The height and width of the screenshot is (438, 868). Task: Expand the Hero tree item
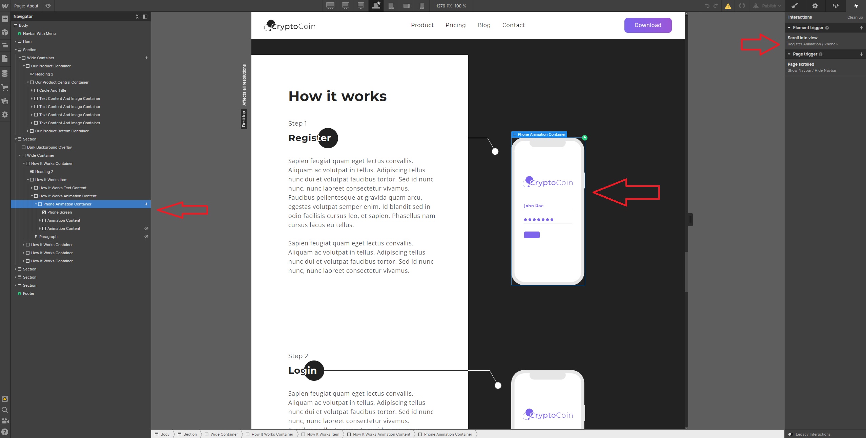[16, 42]
